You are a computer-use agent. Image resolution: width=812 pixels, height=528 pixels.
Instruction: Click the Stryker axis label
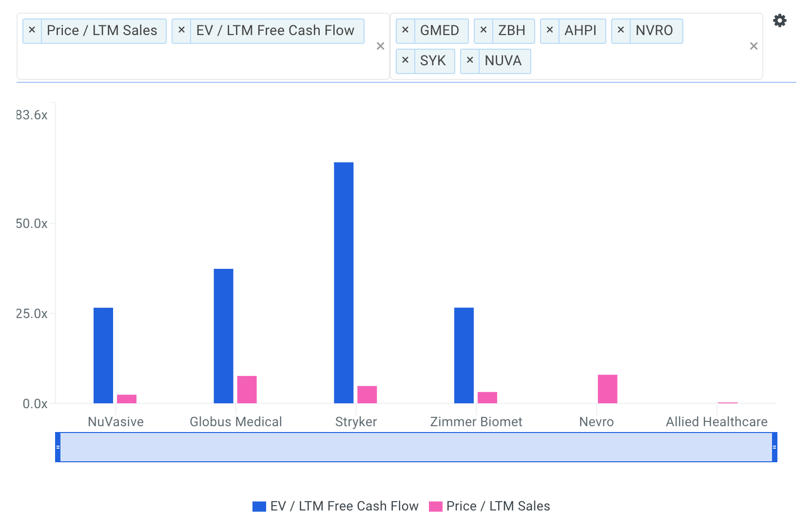[356, 422]
